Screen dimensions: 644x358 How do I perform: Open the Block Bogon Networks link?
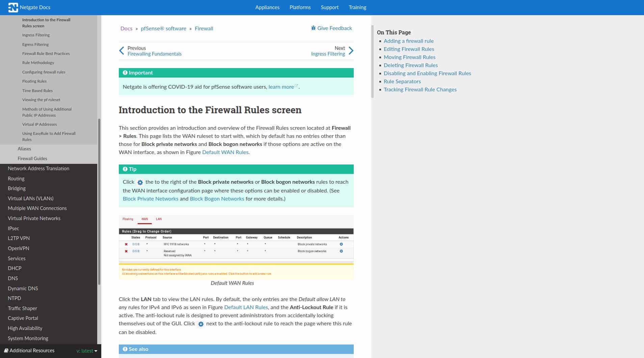(217, 199)
